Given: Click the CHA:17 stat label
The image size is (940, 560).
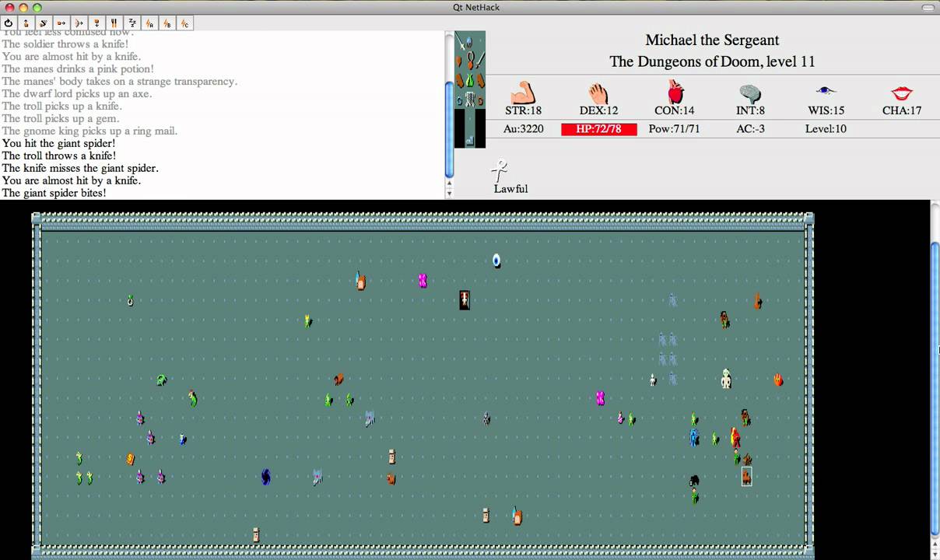Looking at the screenshot, I should 902,111.
